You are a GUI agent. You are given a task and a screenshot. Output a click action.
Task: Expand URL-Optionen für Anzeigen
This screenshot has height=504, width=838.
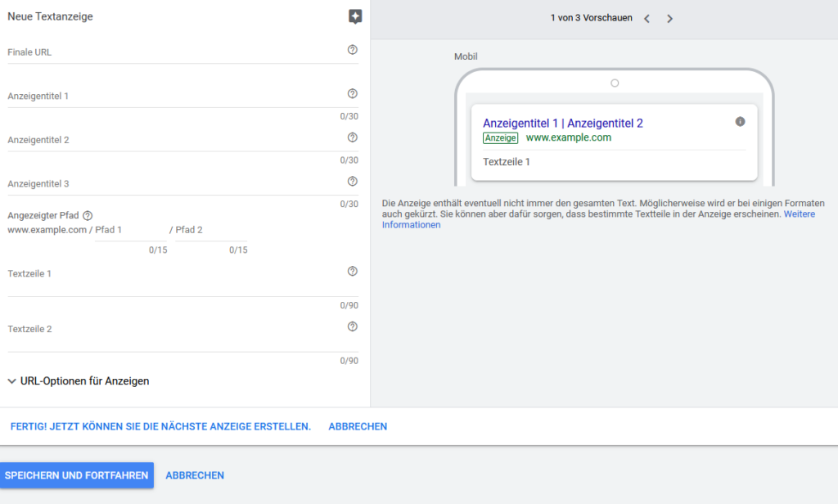tap(79, 381)
